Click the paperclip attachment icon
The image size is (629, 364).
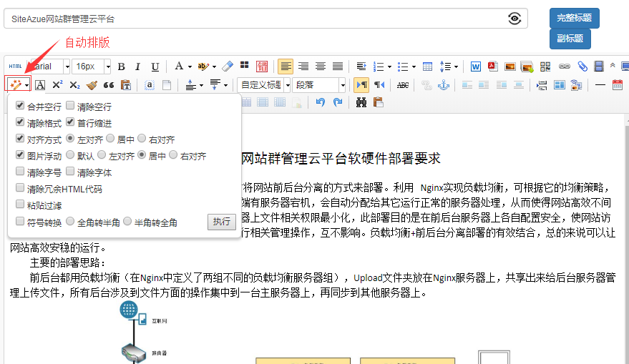[x=582, y=67]
